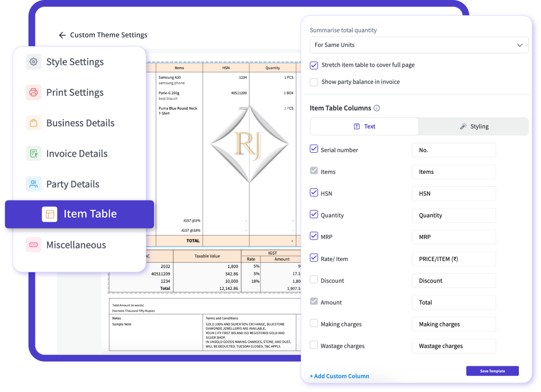Select the Style Settings gear icon
541x392 pixels.
pos(34,62)
